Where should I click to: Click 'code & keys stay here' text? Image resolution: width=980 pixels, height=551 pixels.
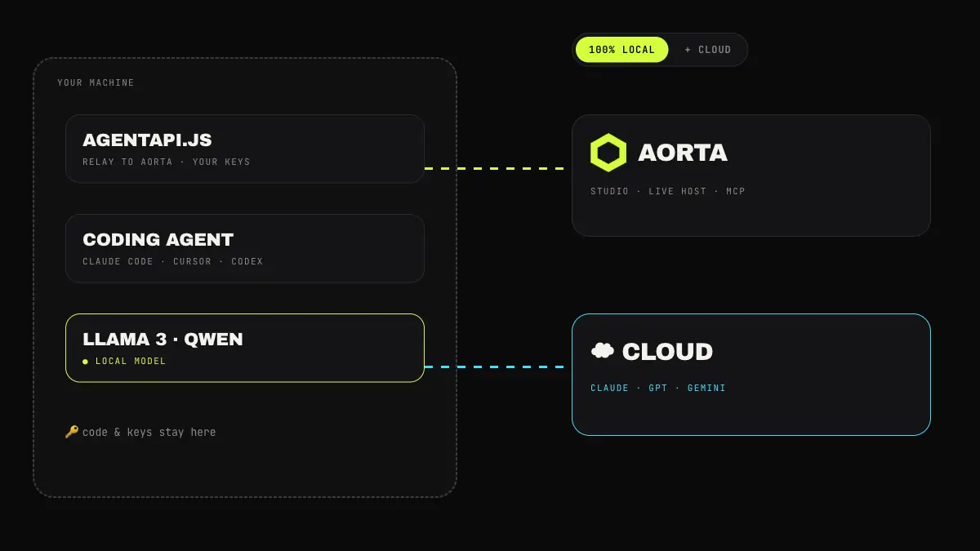click(x=149, y=432)
